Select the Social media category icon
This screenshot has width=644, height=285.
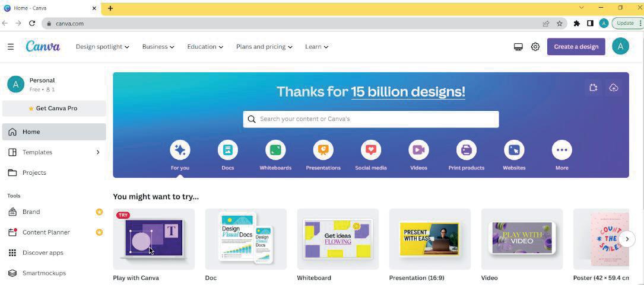click(371, 150)
